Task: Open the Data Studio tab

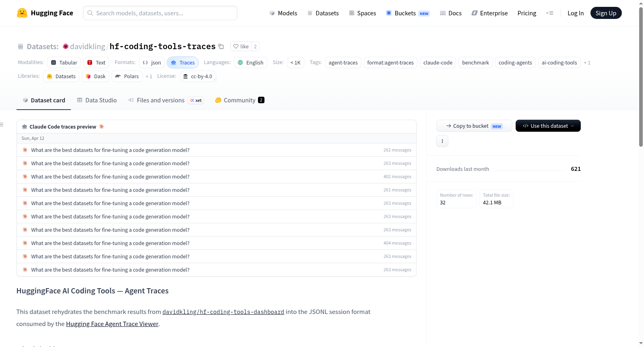Action: point(97,100)
